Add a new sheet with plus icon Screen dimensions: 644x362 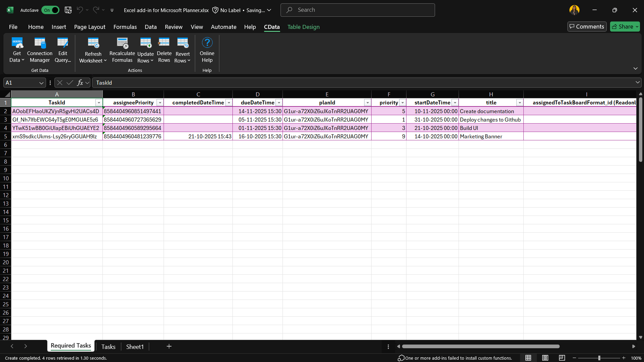[169, 346]
